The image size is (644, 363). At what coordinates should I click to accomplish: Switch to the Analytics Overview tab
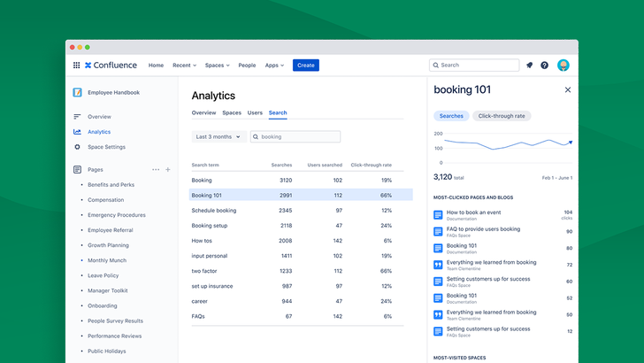(203, 112)
